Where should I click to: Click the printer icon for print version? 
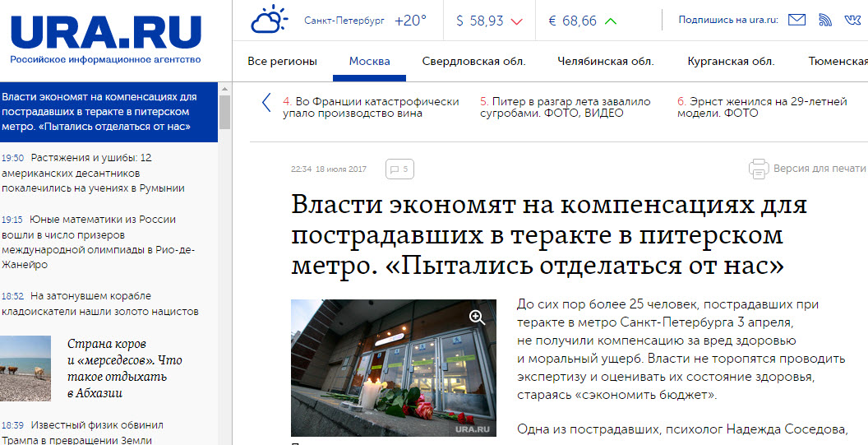(x=759, y=169)
